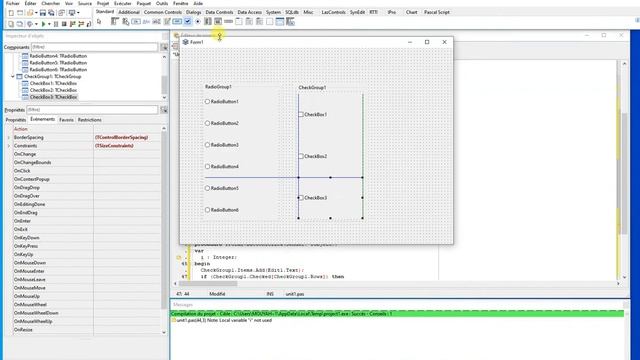Select RadioButton6 on Form1
Screen dimensions: 640x360
(x=222, y=210)
